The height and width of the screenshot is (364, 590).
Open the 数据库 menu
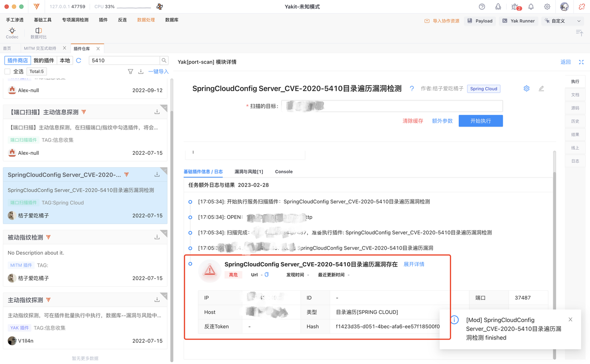click(172, 20)
